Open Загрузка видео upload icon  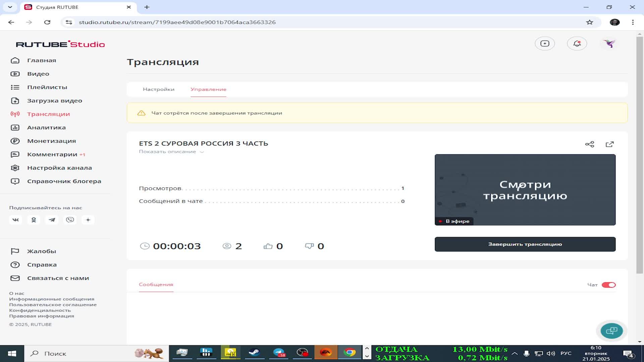coord(15,101)
